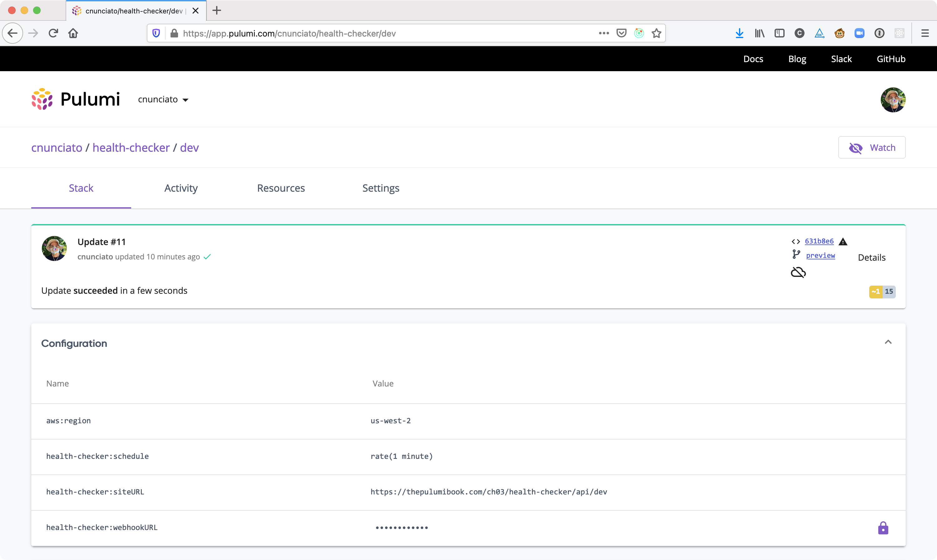Click the ~1 changed resources badge
Image resolution: width=937 pixels, height=560 pixels.
(875, 291)
